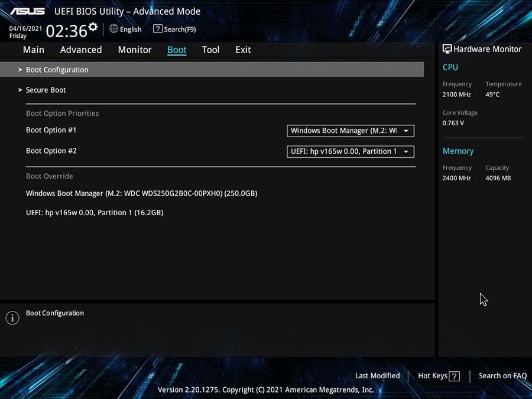Image resolution: width=532 pixels, height=399 pixels.
Task: Click the Hardware Monitor display icon
Action: tap(447, 49)
